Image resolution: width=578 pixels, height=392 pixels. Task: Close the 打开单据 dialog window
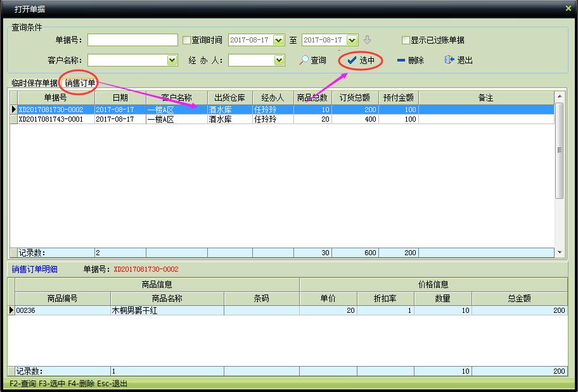tap(568, 8)
